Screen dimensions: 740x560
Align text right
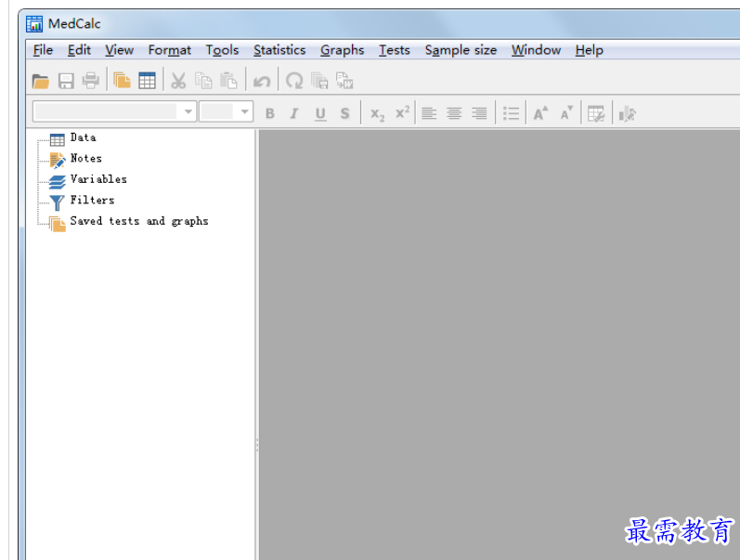pyautogui.click(x=479, y=114)
